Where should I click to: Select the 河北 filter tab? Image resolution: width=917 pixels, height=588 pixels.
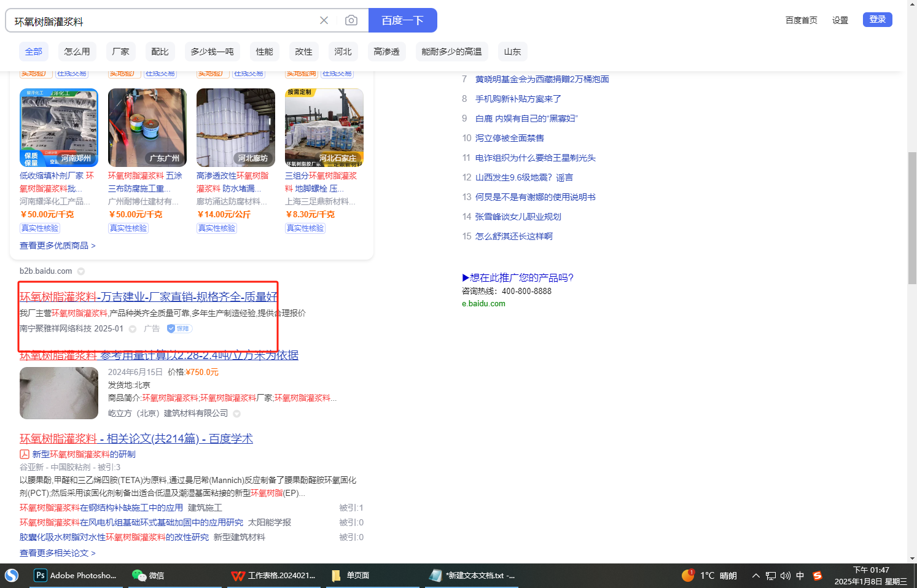343,52
